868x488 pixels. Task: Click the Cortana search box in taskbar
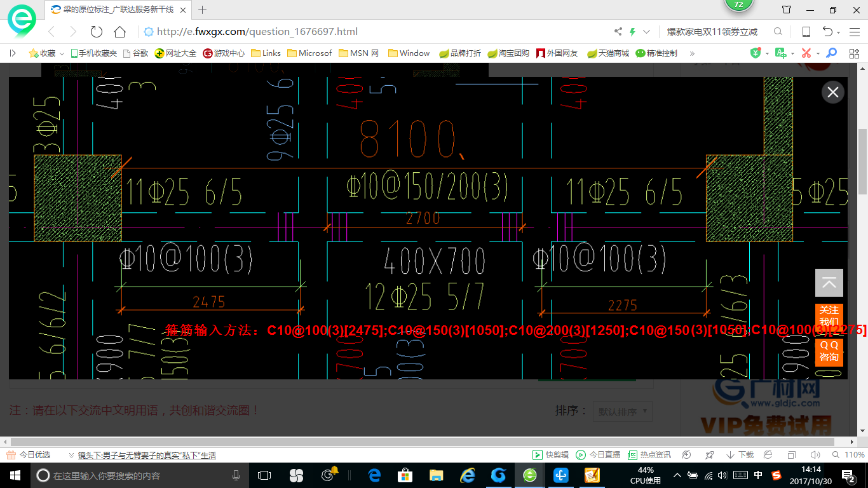click(x=139, y=475)
